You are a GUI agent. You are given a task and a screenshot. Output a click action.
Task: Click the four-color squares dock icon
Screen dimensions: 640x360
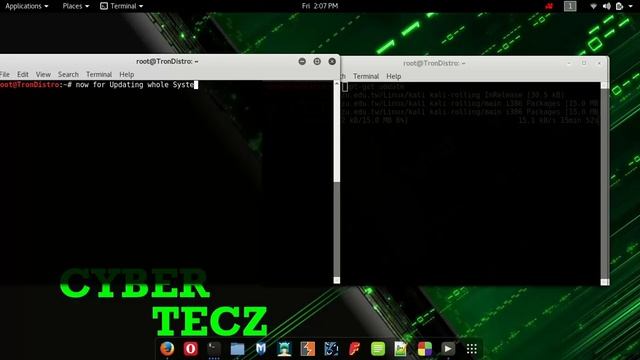[x=424, y=349]
